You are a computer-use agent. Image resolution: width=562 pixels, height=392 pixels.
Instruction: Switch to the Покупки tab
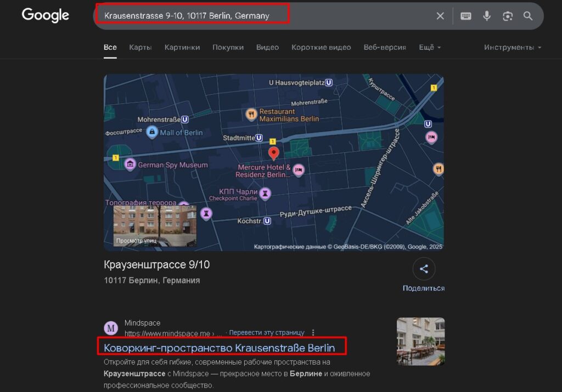[x=228, y=47]
